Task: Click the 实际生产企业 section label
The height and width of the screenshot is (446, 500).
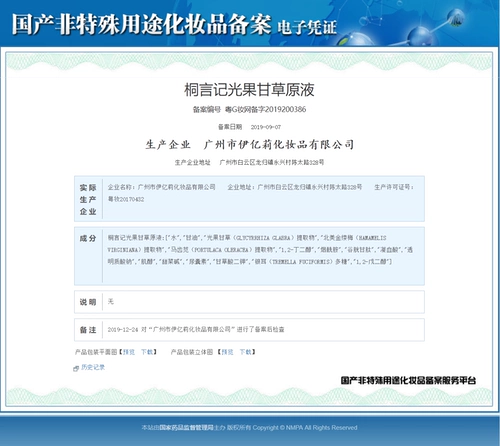Action: (88, 199)
